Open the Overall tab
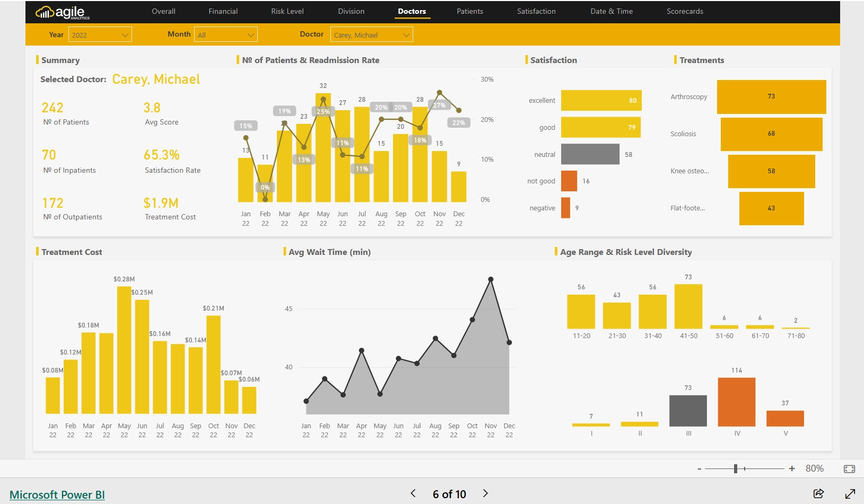This screenshot has height=504, width=864. click(x=163, y=11)
